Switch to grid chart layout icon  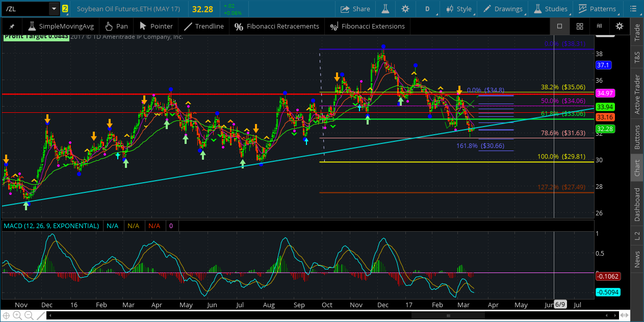pyautogui.click(x=580, y=26)
